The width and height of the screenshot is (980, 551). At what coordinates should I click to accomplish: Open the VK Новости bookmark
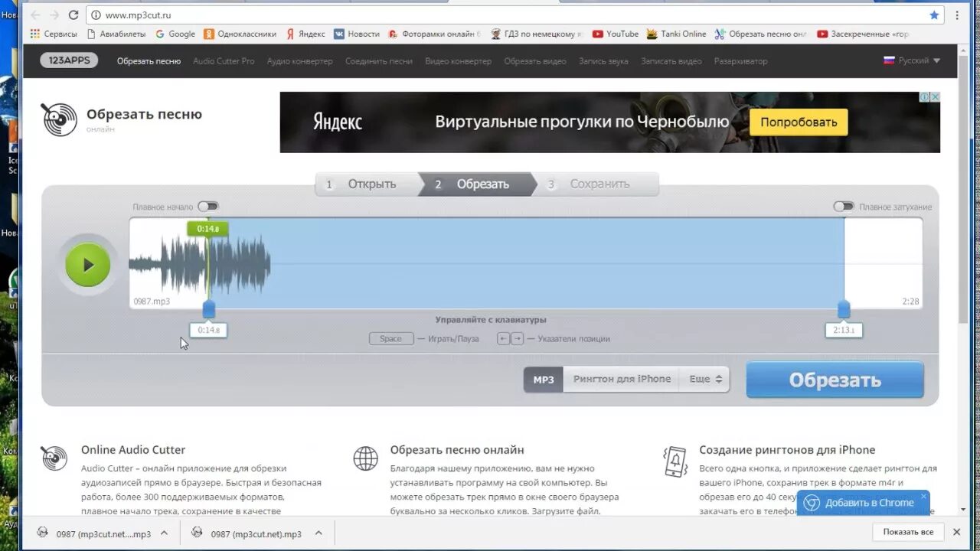[357, 34]
